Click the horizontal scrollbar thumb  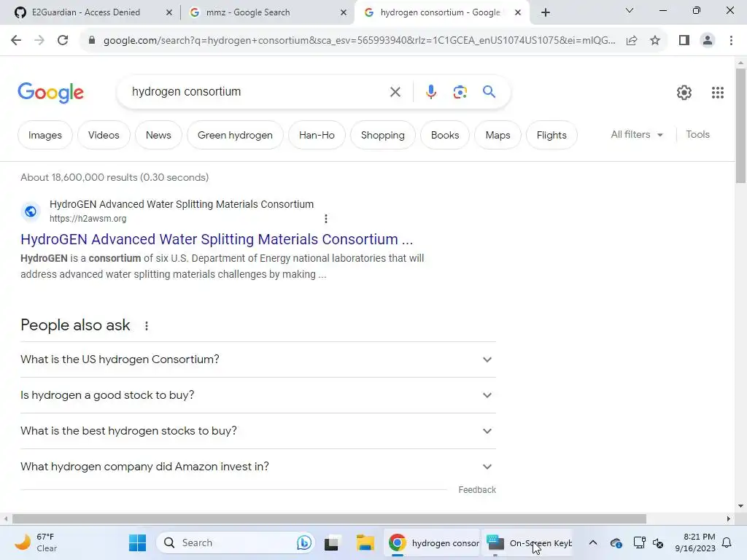329,518
